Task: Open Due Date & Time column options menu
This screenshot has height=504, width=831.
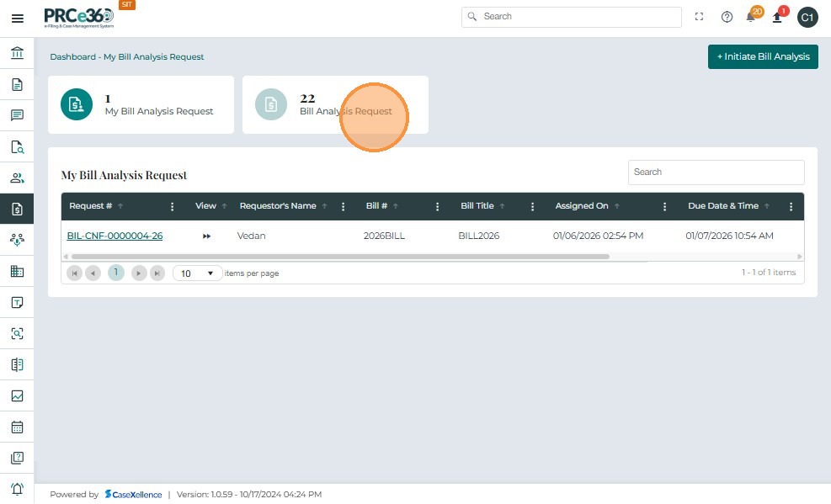Action: tap(791, 206)
